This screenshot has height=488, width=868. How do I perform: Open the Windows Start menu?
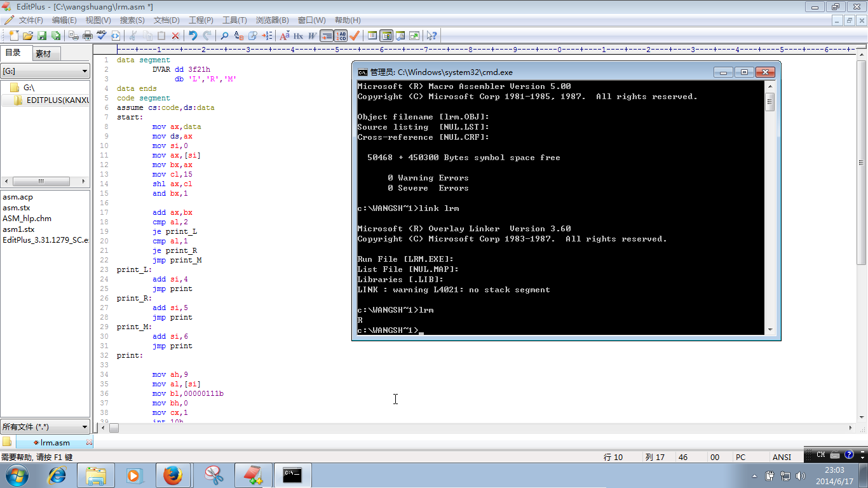click(x=17, y=475)
